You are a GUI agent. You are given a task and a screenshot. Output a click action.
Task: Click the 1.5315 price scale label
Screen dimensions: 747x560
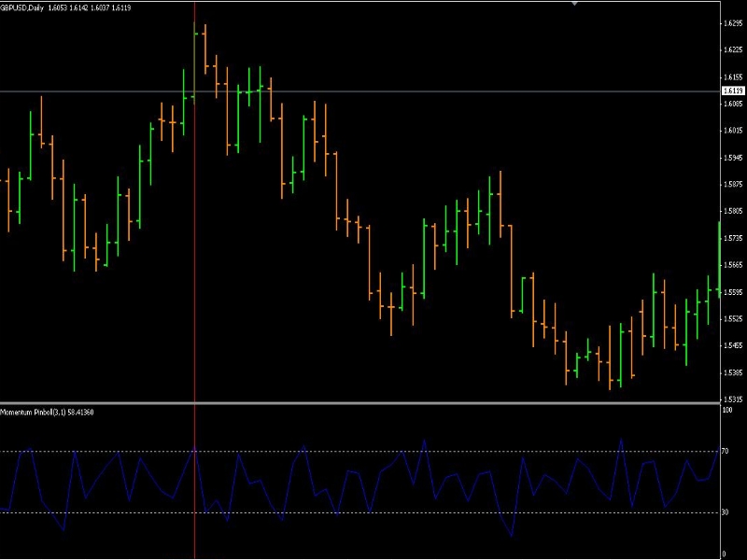tap(733, 399)
